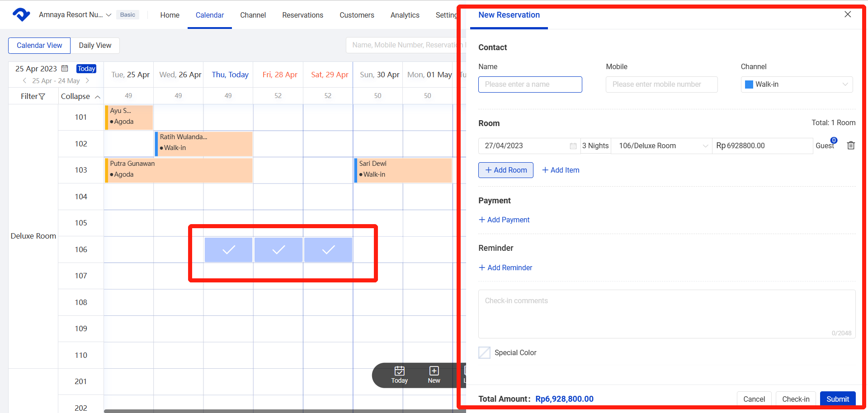Viewport: 868px width, 413px height.
Task: Switch to Daily View tab
Action: (95, 46)
